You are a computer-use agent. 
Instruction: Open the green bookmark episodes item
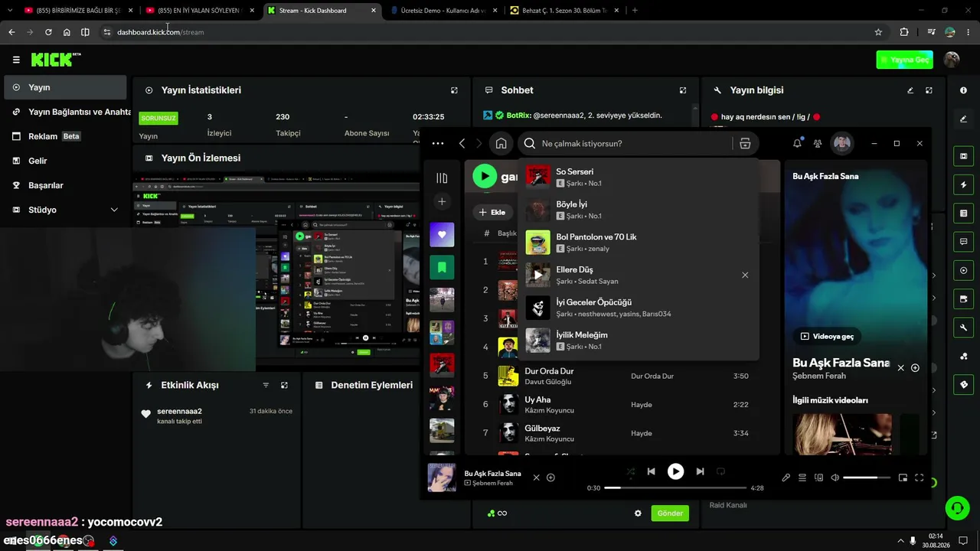pos(442,267)
